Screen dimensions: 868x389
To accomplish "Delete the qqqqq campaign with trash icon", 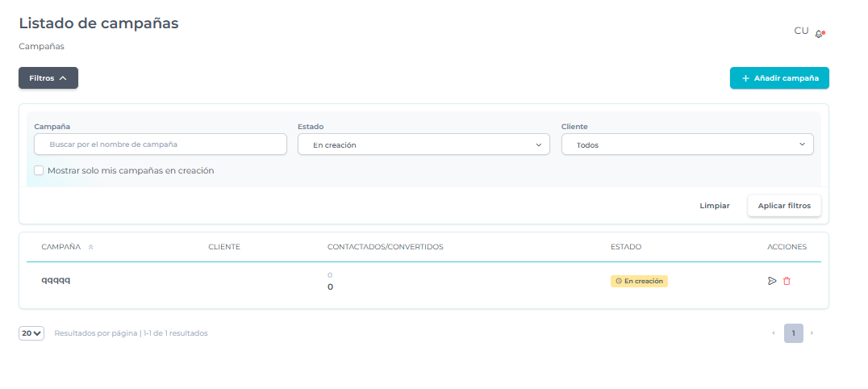I will pos(787,281).
